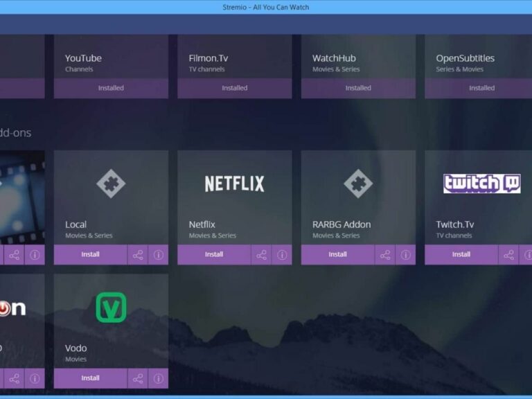This screenshot has height=399, width=532.
Task: Open info icon for Vodo addon
Action: coord(158,378)
